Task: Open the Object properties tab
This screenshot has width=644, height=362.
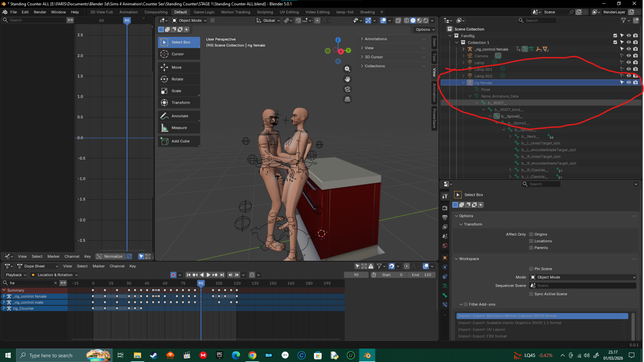Action: (445, 258)
